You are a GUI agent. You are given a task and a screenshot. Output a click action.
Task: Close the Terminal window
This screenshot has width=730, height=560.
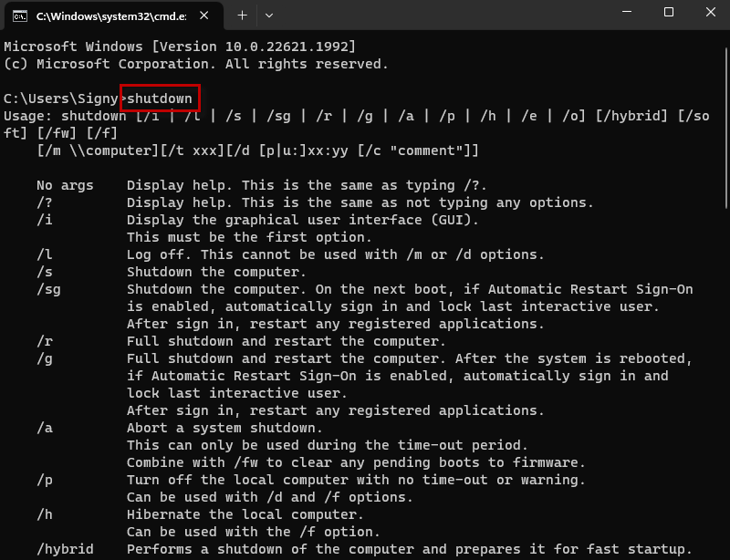tap(709, 12)
